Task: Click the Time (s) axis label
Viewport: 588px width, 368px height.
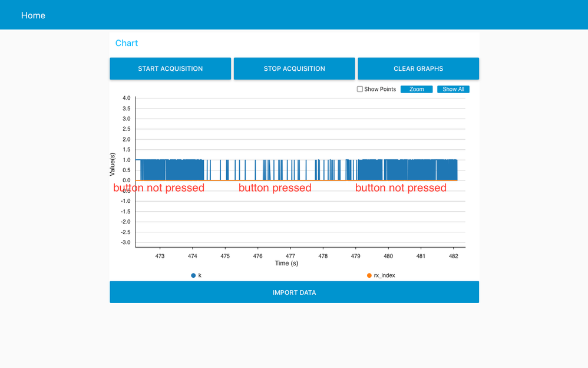Action: (286, 263)
